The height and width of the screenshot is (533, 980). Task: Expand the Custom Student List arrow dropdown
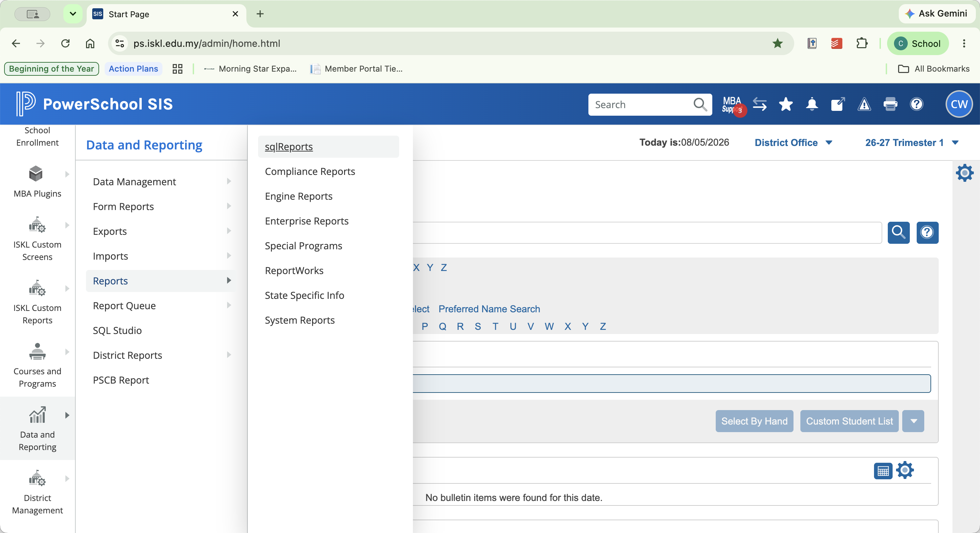click(x=913, y=421)
